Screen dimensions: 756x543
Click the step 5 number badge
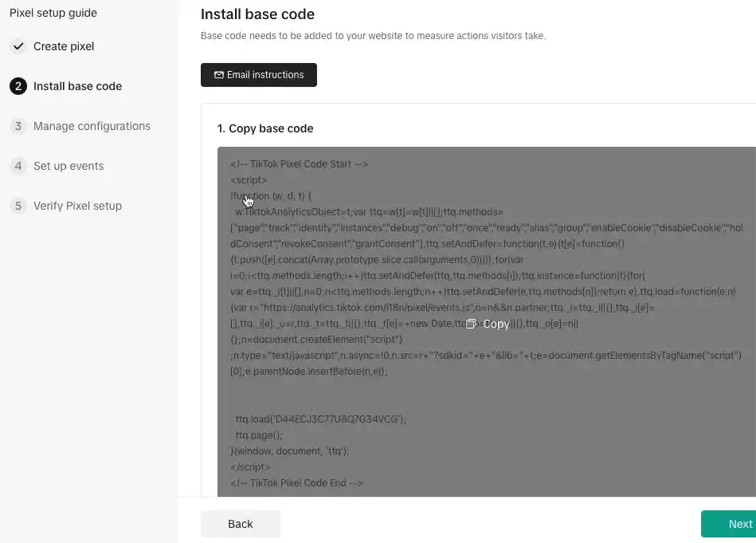click(18, 206)
